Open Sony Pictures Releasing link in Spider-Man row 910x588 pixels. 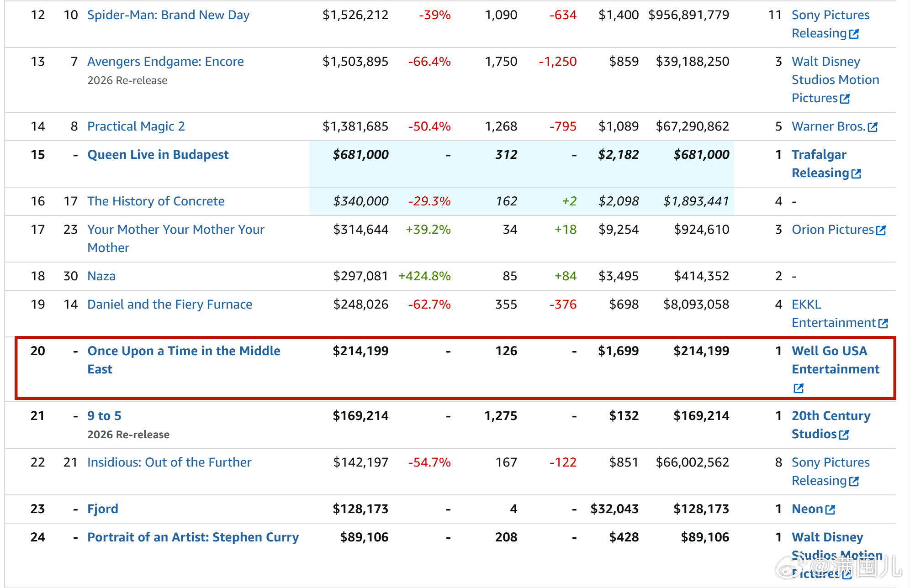click(831, 24)
